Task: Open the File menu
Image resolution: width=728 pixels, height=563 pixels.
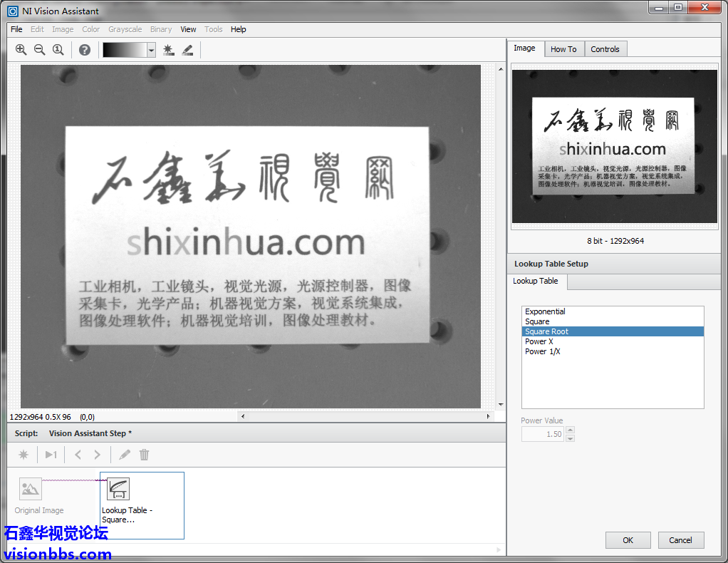Action: point(16,29)
